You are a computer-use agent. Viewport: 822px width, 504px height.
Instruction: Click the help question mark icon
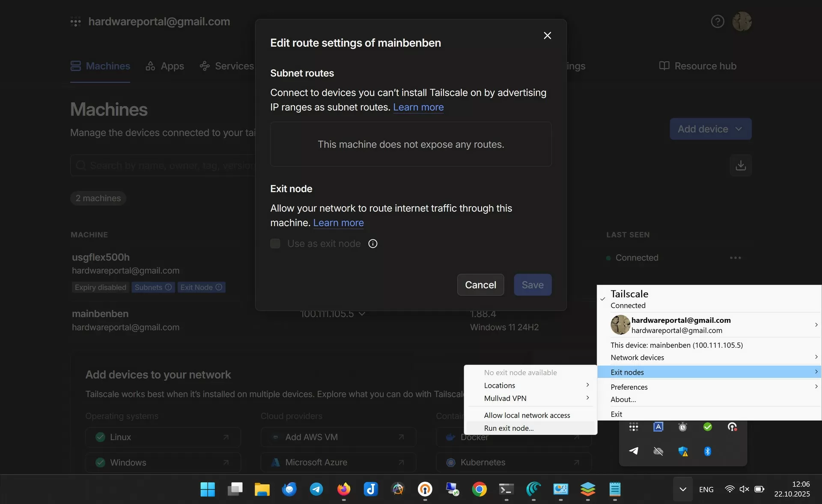[718, 21]
